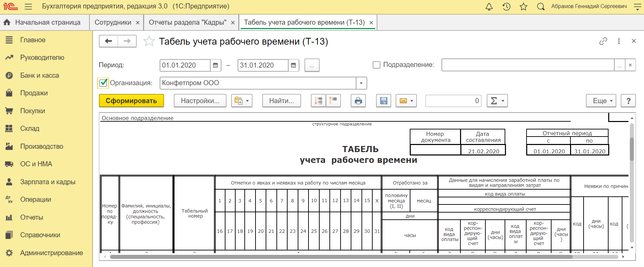Click the get link chain icon
This screenshot has height=267, width=644.
[x=603, y=41]
